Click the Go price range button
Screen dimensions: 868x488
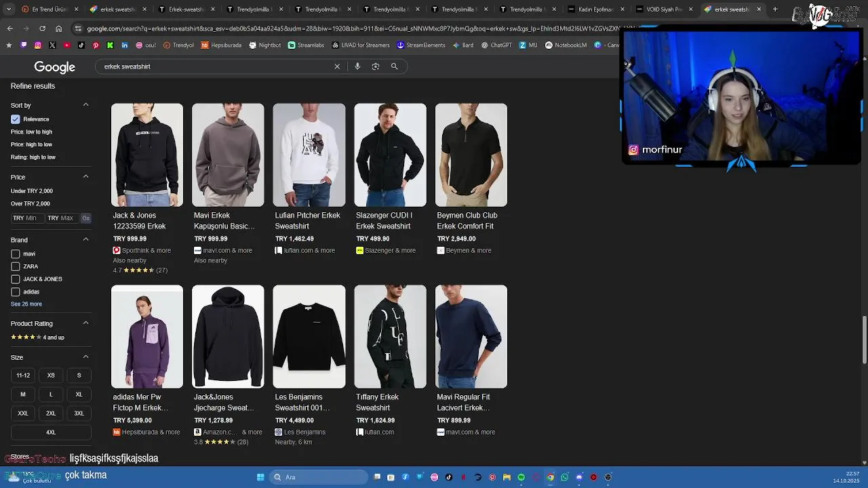(x=85, y=218)
